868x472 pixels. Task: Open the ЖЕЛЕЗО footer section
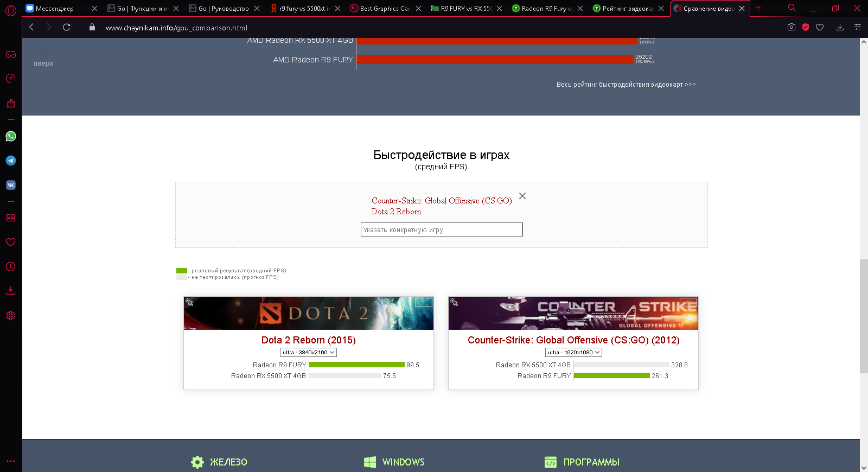219,462
